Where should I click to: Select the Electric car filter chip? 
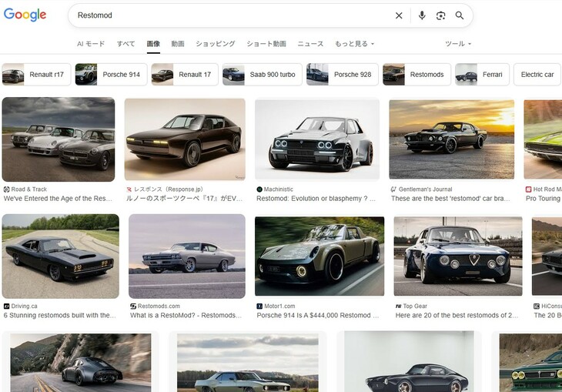(537, 75)
